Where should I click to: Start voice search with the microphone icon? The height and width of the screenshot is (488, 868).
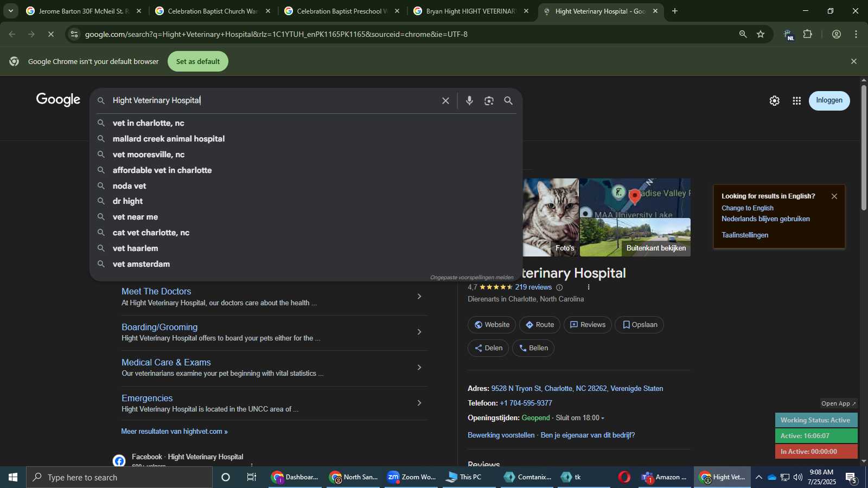pyautogui.click(x=469, y=101)
